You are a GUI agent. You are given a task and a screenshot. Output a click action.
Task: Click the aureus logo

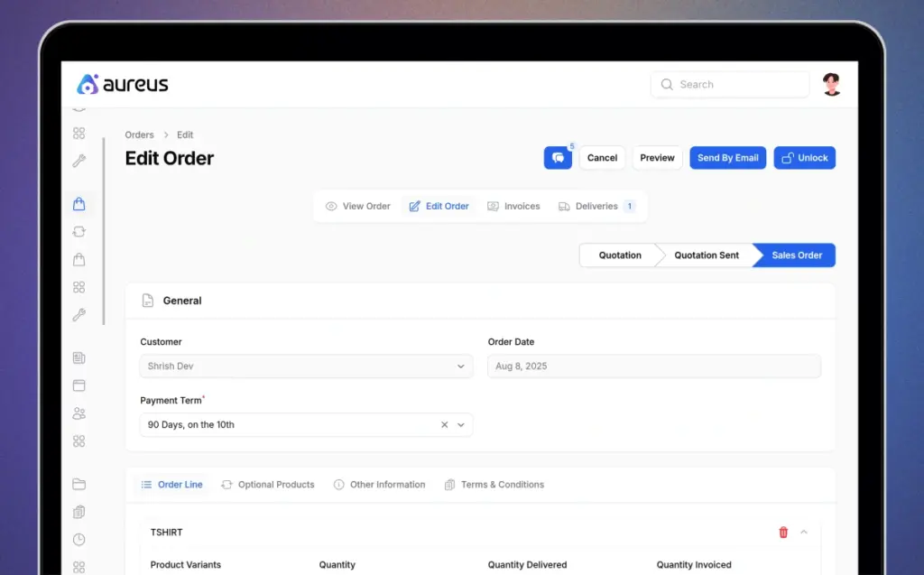(x=123, y=84)
